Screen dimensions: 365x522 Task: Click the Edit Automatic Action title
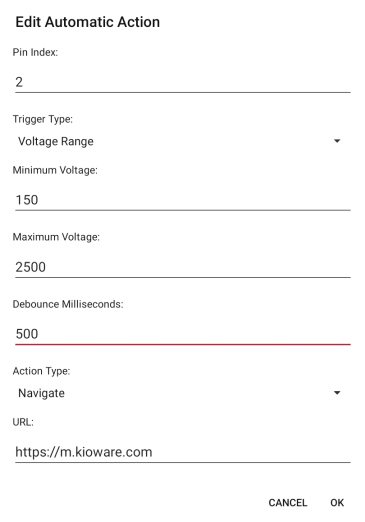(x=88, y=22)
